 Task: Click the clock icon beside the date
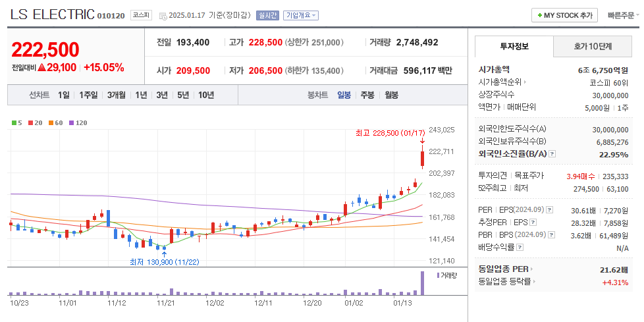click(x=163, y=16)
